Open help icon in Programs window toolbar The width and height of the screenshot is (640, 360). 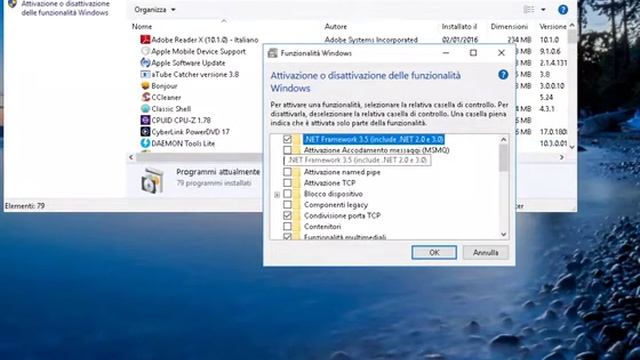click(563, 9)
